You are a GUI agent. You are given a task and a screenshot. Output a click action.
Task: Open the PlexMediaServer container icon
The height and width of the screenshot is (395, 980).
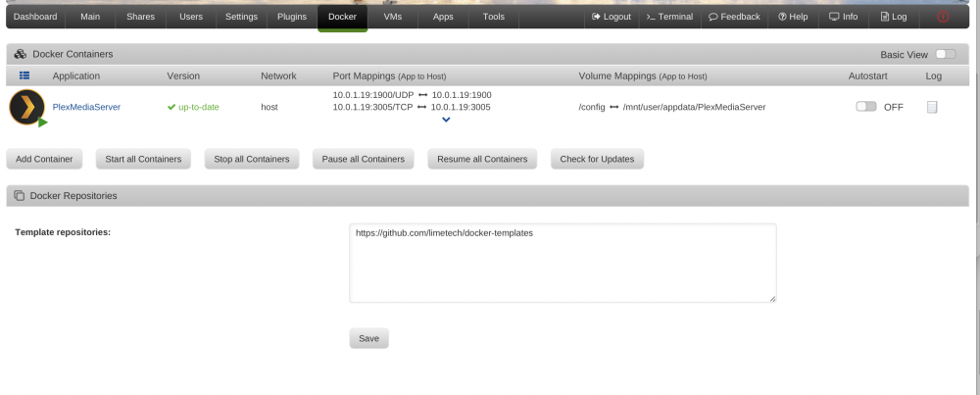(26, 107)
